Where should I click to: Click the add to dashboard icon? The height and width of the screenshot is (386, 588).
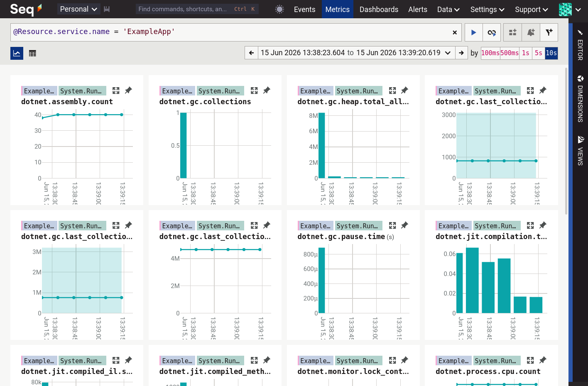pyautogui.click(x=513, y=32)
